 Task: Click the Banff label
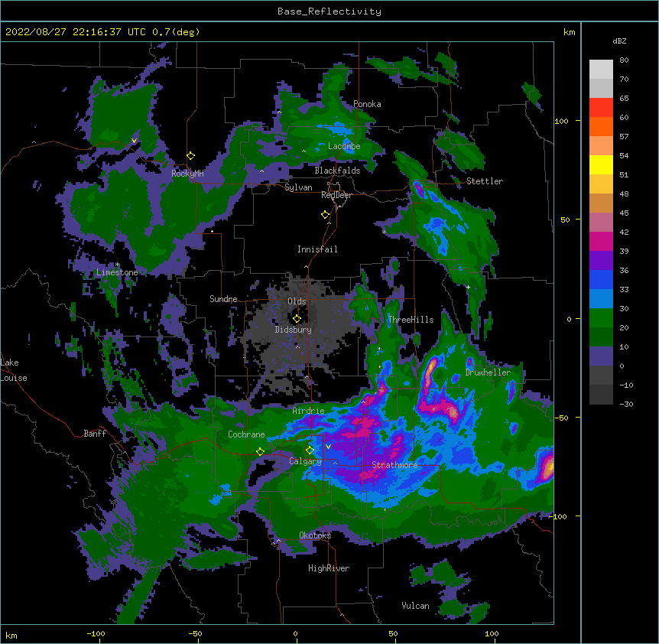click(95, 434)
